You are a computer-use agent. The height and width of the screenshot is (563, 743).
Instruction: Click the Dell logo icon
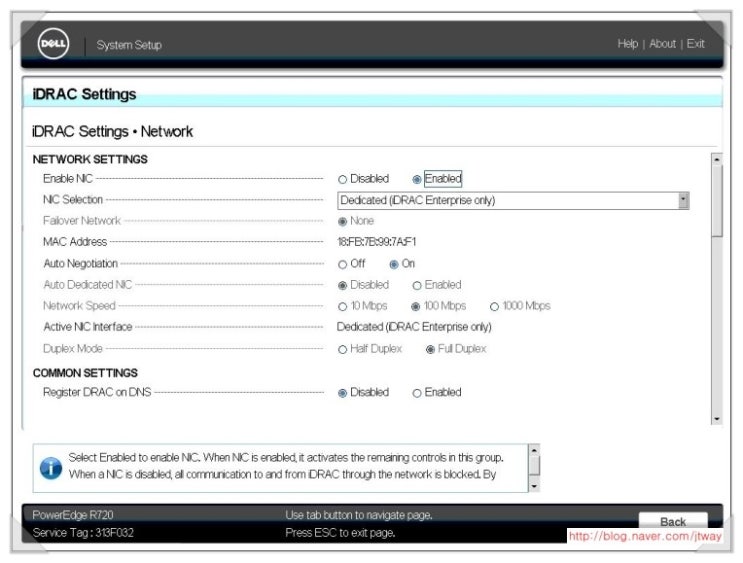[53, 44]
